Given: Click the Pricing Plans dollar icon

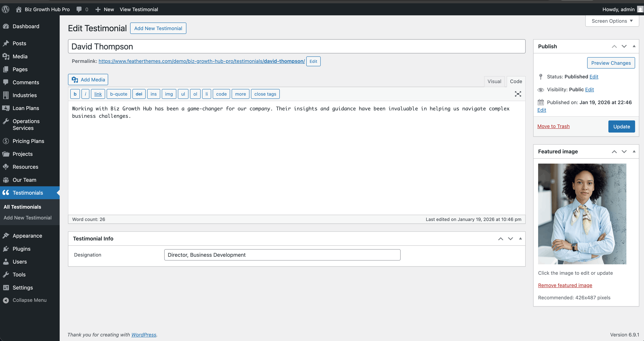Looking at the screenshot, I should pyautogui.click(x=6, y=141).
